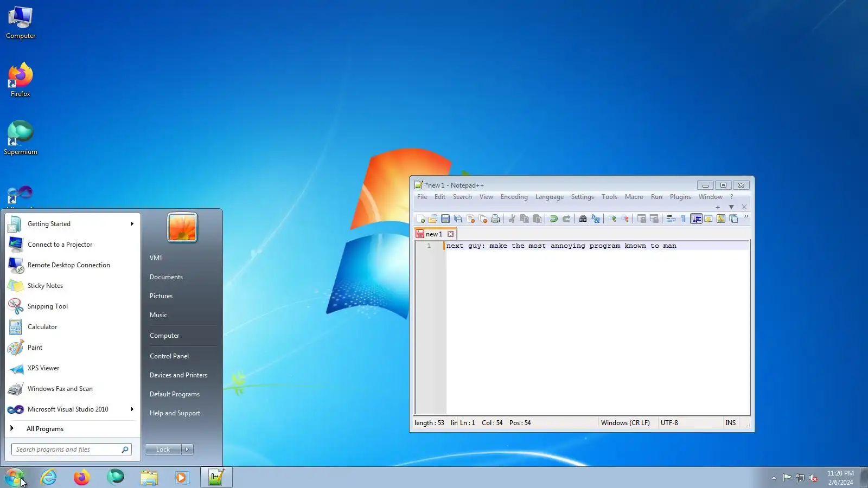Expand All Programs in the Start menu
The image size is (868, 488).
(45, 429)
